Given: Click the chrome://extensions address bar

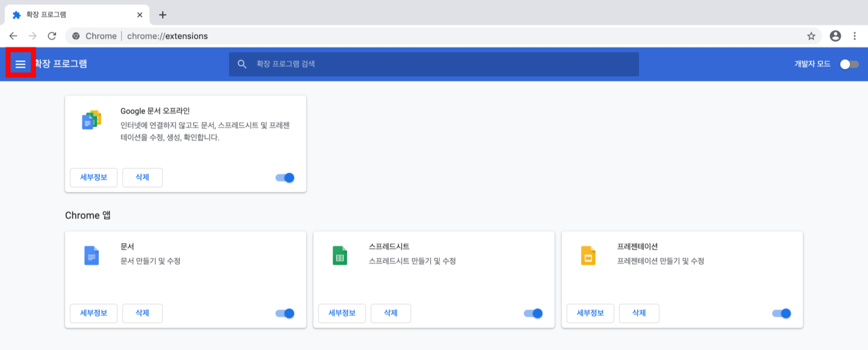Looking at the screenshot, I should 443,36.
